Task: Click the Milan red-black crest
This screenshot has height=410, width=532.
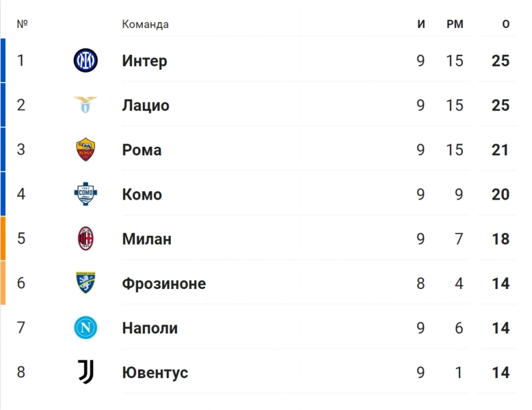Action: click(85, 238)
